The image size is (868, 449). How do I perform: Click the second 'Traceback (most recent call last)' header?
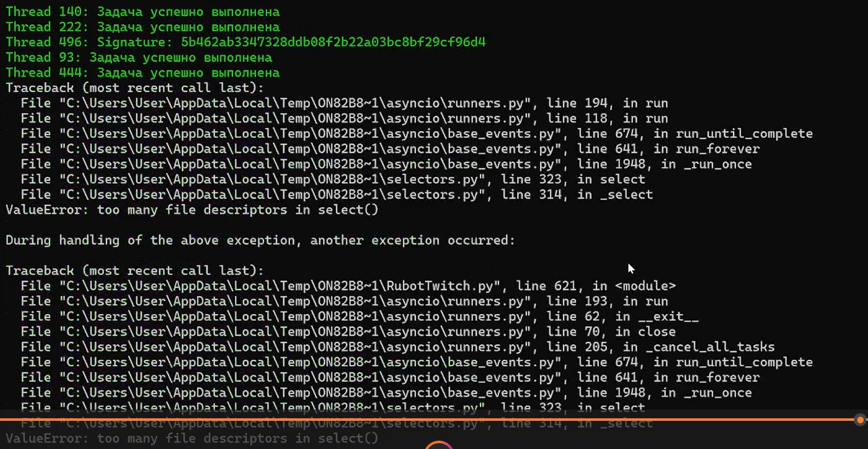tap(135, 270)
